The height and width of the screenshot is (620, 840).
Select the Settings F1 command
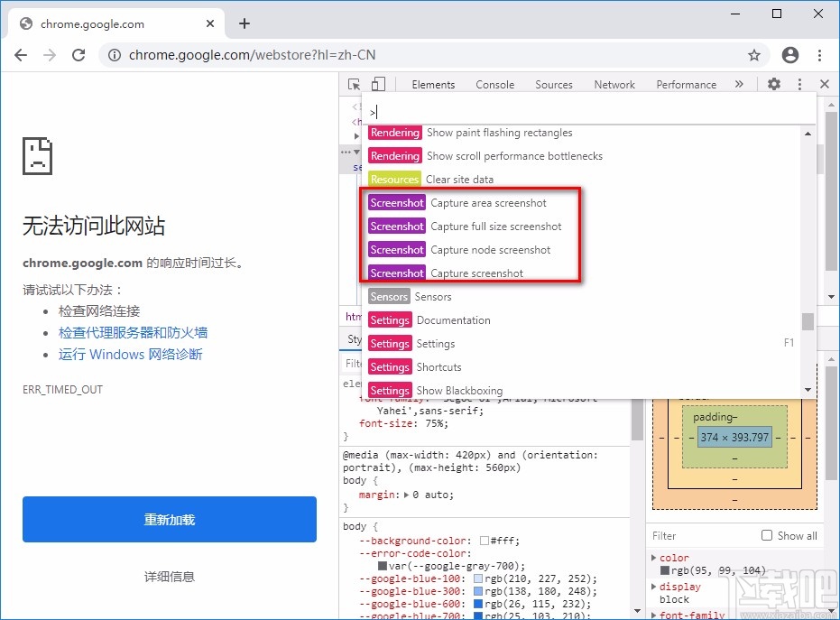[x=583, y=344]
